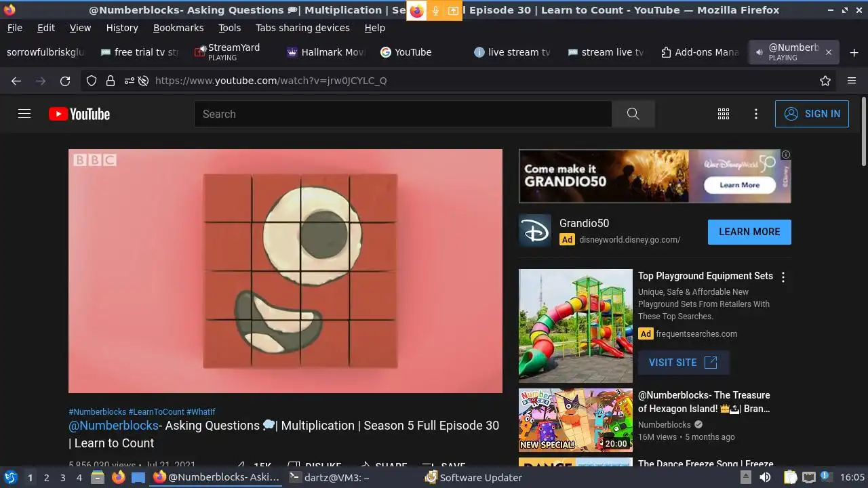Switch to workspace 2
Viewport: 868px width, 488px height.
pyautogui.click(x=46, y=478)
